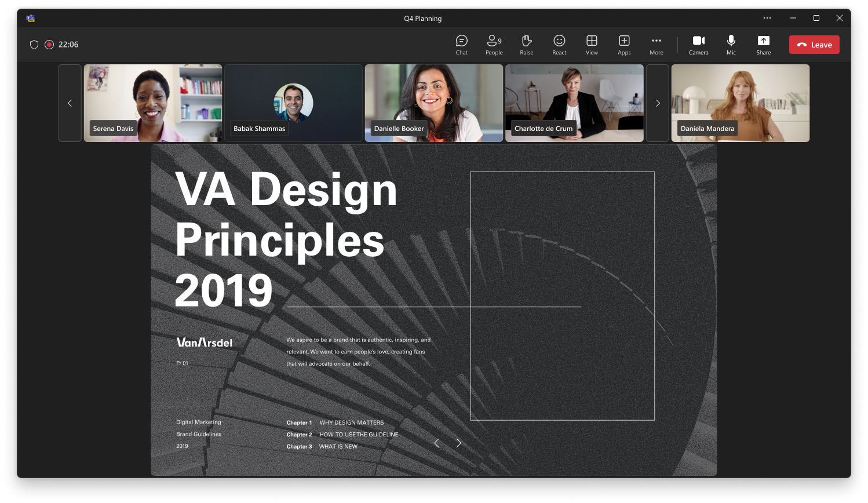Select Danielle Booker's video tile
The width and height of the screenshot is (868, 503).
[x=434, y=103]
